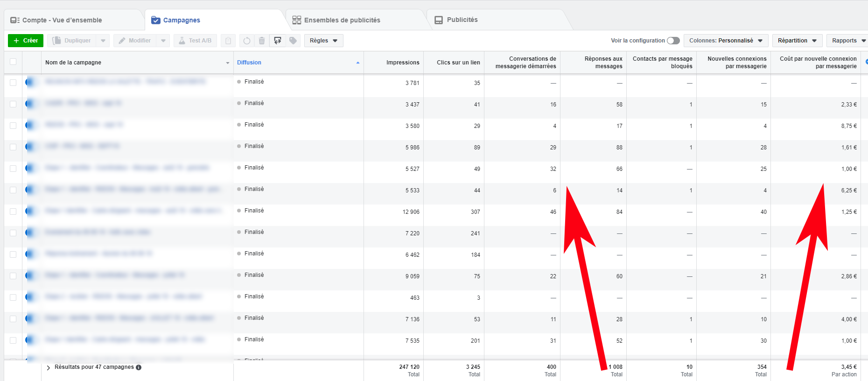
Task: Switch to the Publicités tab
Action: pos(497,20)
